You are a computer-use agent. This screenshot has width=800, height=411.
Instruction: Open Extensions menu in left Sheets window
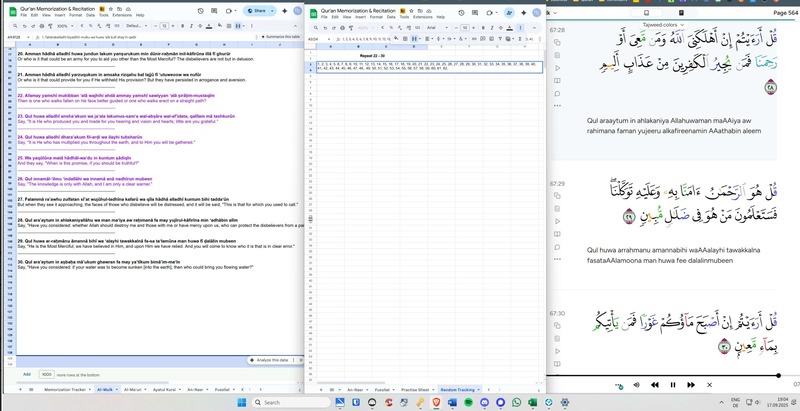click(122, 15)
